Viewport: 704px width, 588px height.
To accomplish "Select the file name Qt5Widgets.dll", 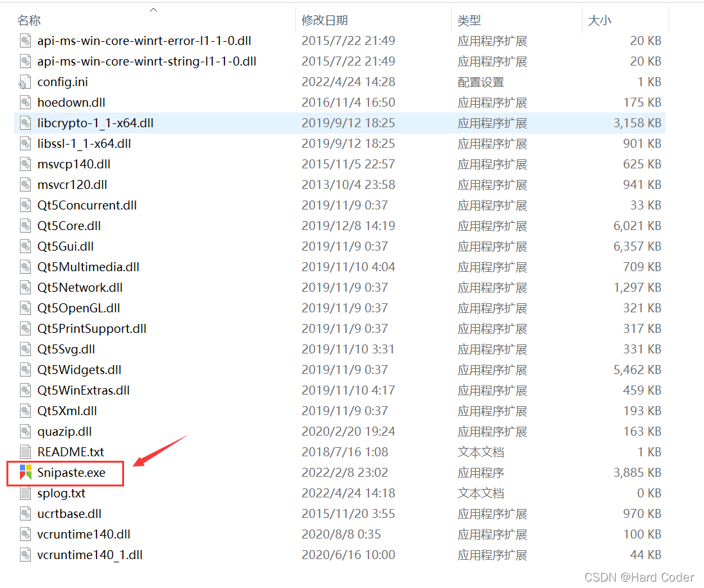I will click(x=79, y=370).
